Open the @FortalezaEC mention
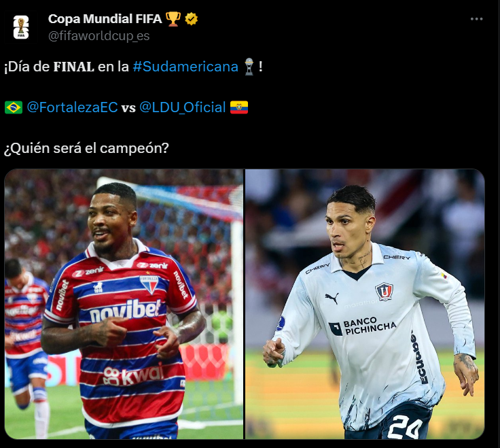The width and height of the screenshot is (500, 448). 73,107
